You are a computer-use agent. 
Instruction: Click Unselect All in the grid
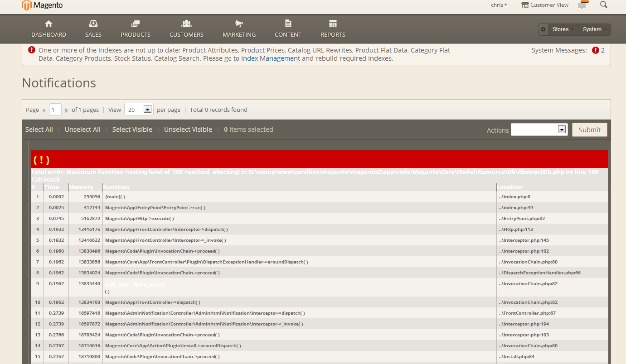tap(82, 129)
